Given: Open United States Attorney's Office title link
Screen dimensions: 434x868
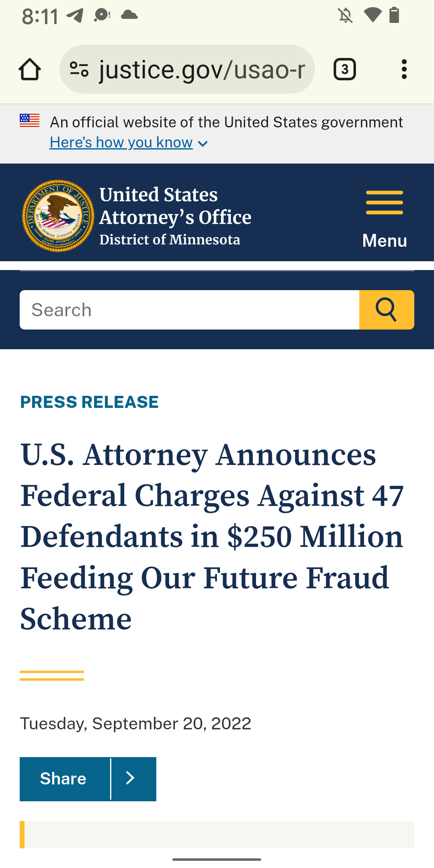Looking at the screenshot, I should pyautogui.click(x=175, y=206).
